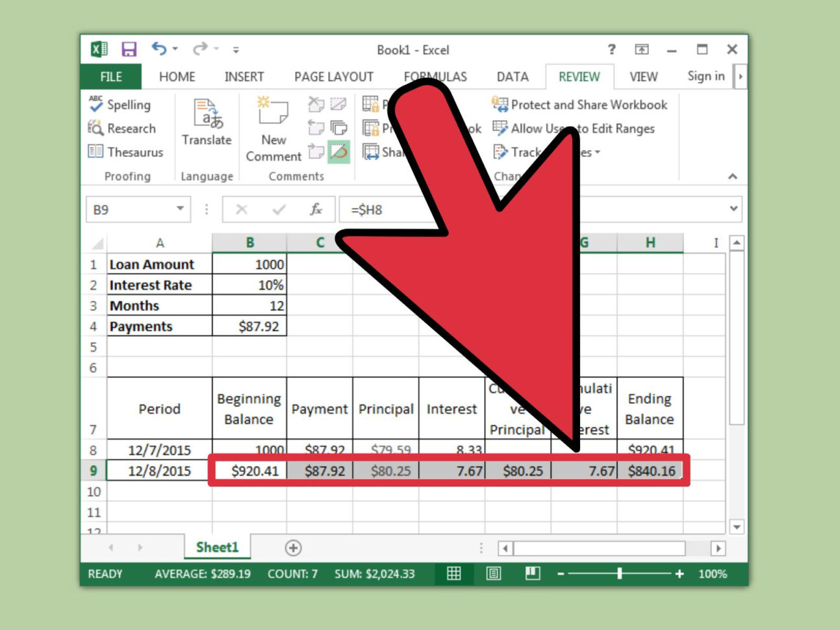Image resolution: width=840 pixels, height=630 pixels.
Task: Click the Sign in link
Action: click(706, 76)
